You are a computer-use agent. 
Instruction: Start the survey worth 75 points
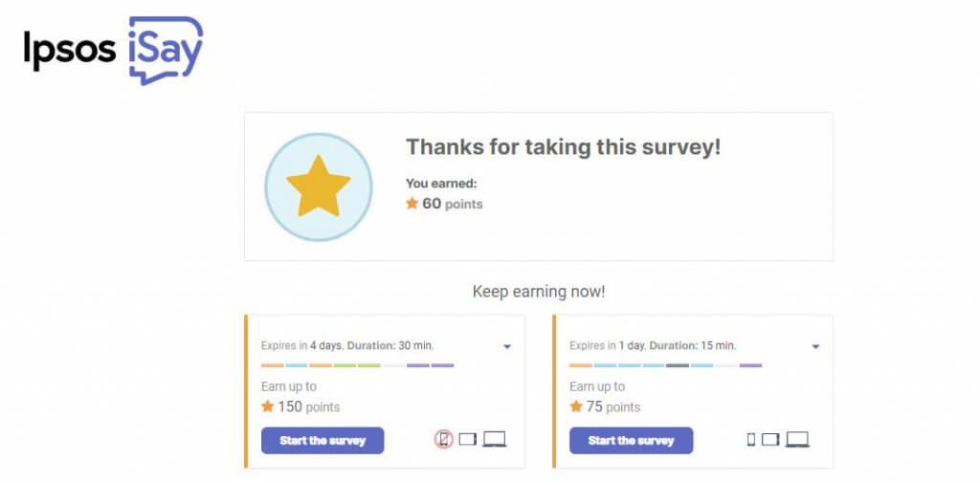pos(631,441)
